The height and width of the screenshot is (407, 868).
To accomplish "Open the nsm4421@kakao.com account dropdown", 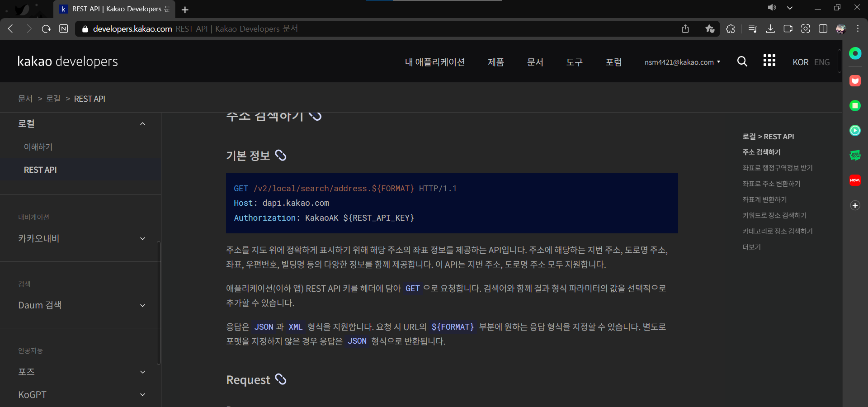I will 682,62.
